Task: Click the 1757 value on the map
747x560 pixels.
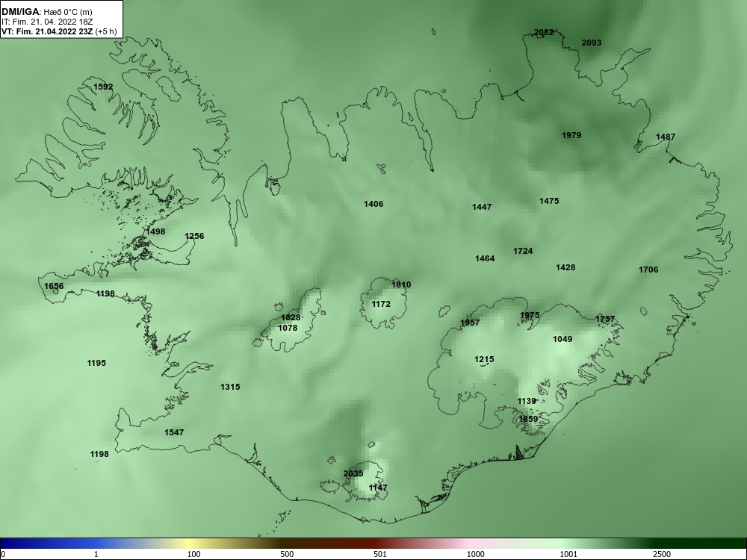Action: coord(605,319)
